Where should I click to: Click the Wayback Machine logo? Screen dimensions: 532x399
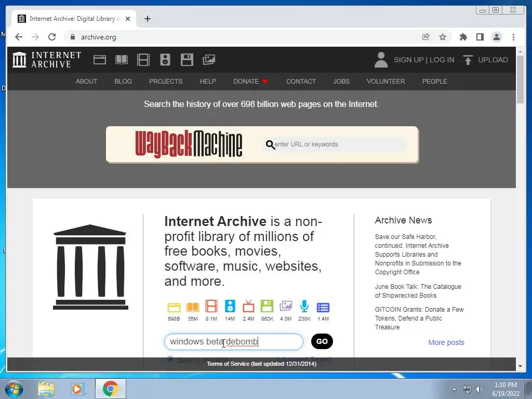click(x=189, y=144)
